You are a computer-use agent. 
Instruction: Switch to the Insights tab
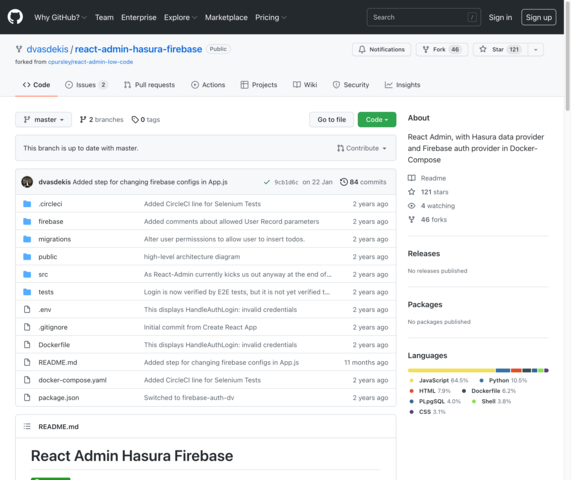click(x=402, y=85)
